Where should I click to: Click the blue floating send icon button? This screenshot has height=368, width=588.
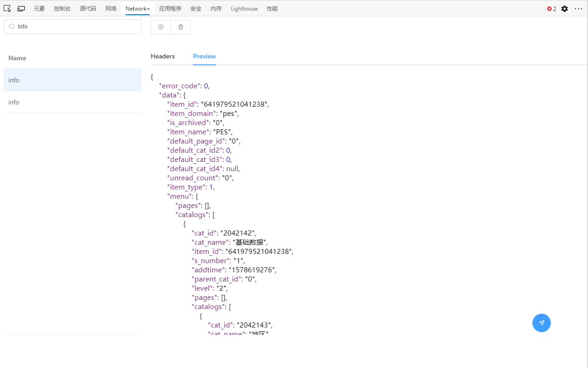(542, 322)
